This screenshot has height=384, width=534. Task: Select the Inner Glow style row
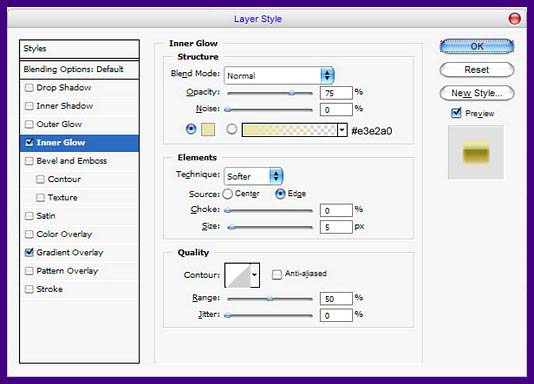click(x=79, y=143)
